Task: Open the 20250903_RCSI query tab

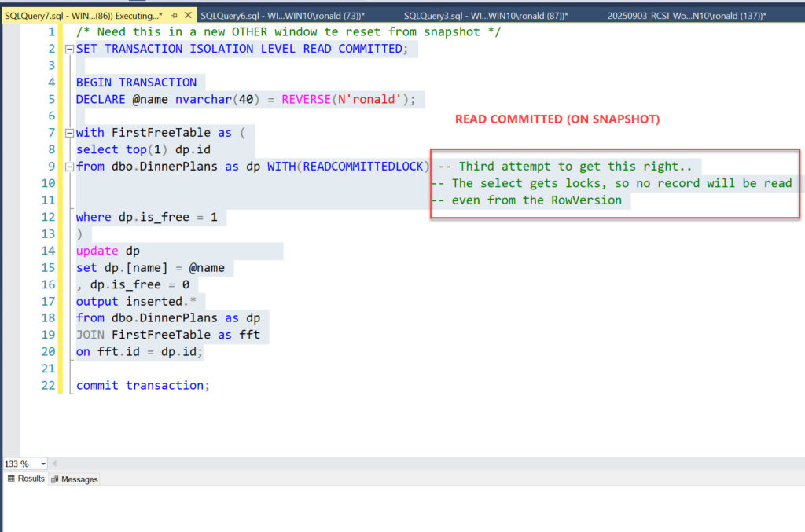Action: pos(686,16)
